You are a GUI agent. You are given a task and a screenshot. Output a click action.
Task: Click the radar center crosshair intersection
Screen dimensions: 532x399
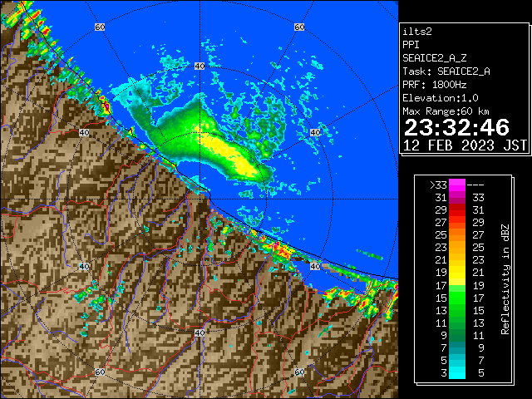click(x=199, y=199)
